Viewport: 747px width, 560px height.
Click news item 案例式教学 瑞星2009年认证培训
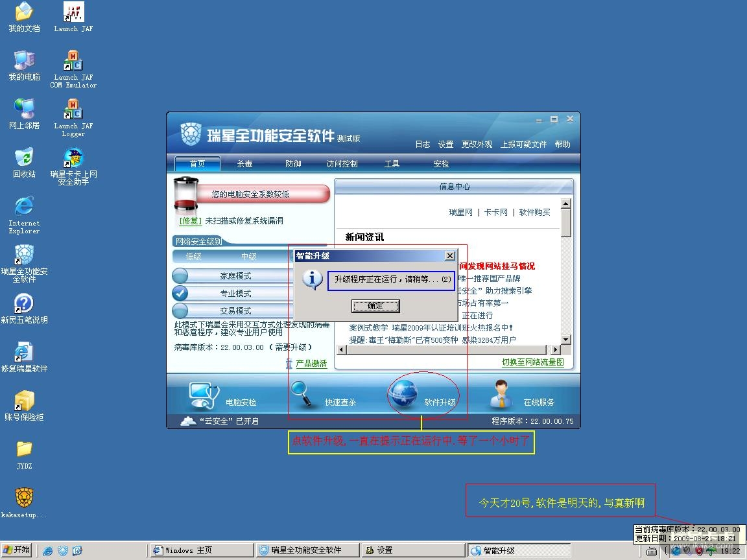click(x=431, y=327)
